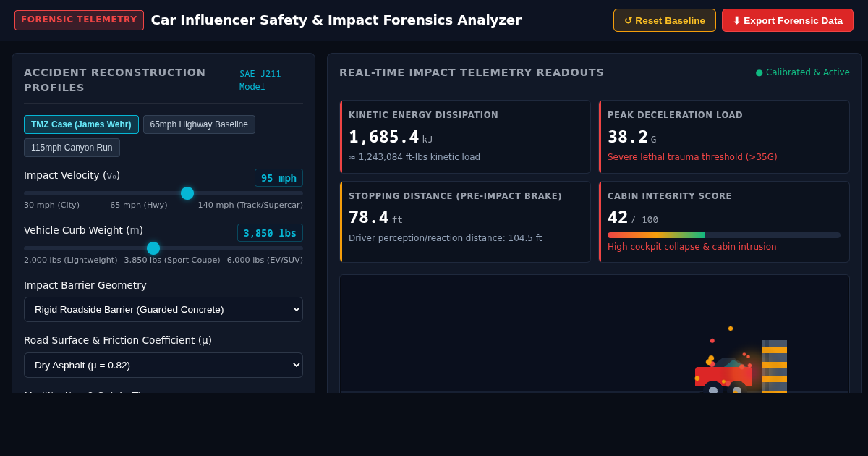The image size is (868, 456).
Task: Choose the 115mph Canyon Run profile
Action: [72, 148]
